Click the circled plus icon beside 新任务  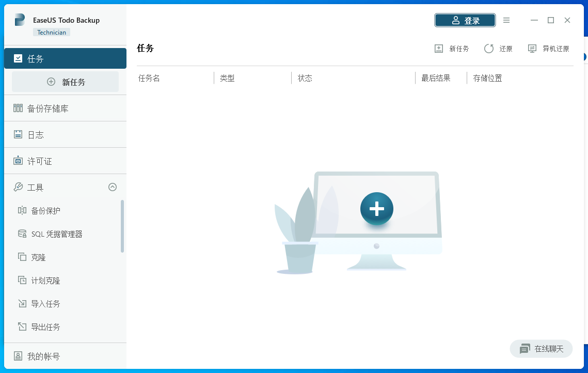click(51, 82)
